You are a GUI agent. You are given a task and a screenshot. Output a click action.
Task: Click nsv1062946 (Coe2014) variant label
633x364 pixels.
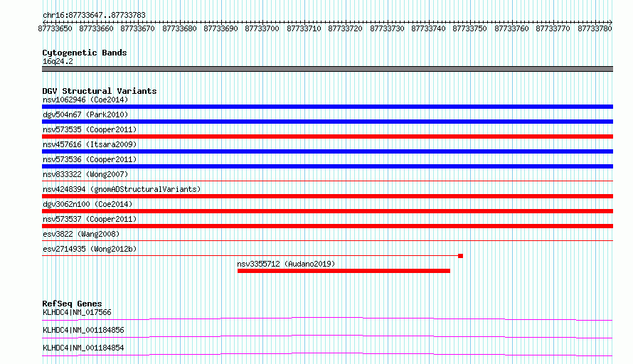coord(85,100)
